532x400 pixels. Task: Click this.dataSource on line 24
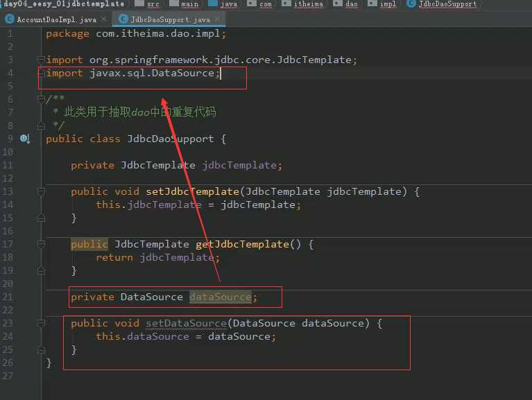(142, 336)
